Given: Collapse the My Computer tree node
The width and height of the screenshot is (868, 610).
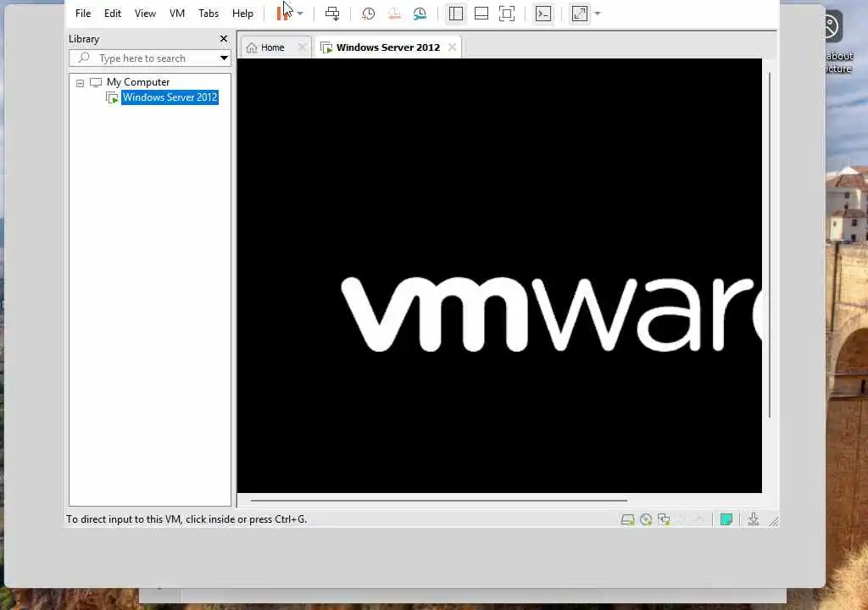Looking at the screenshot, I should point(81,83).
